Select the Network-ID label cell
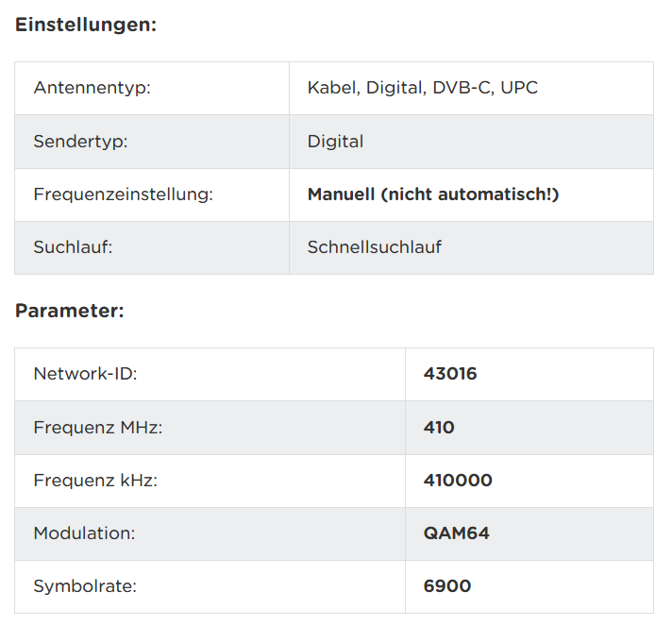This screenshot has height=626, width=672. tap(85, 374)
